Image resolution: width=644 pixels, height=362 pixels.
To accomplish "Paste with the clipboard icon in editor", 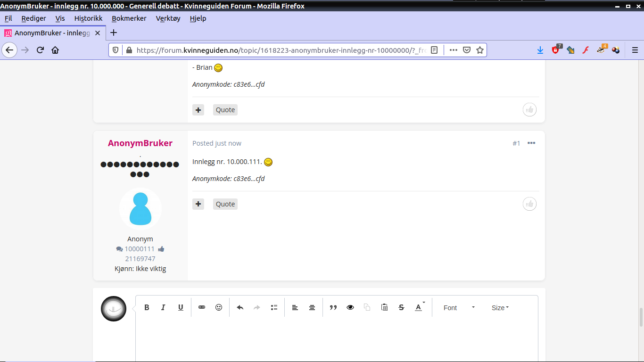I will pos(384,307).
